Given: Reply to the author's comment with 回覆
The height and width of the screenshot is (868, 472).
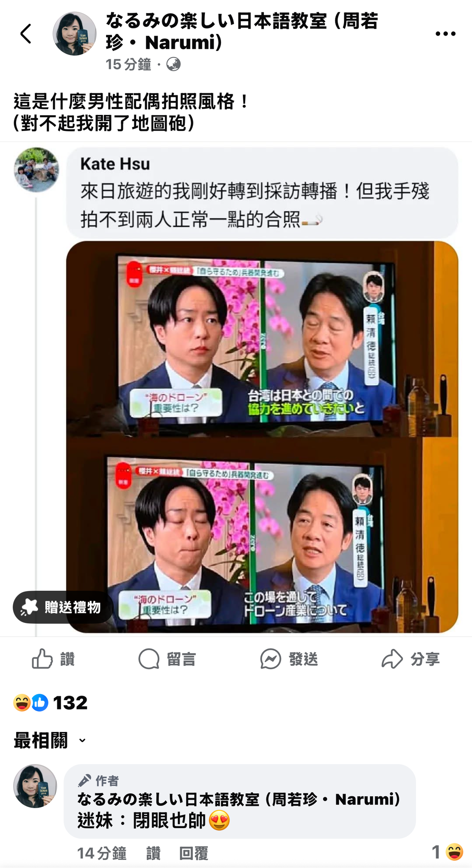Looking at the screenshot, I should pyautogui.click(x=193, y=853).
